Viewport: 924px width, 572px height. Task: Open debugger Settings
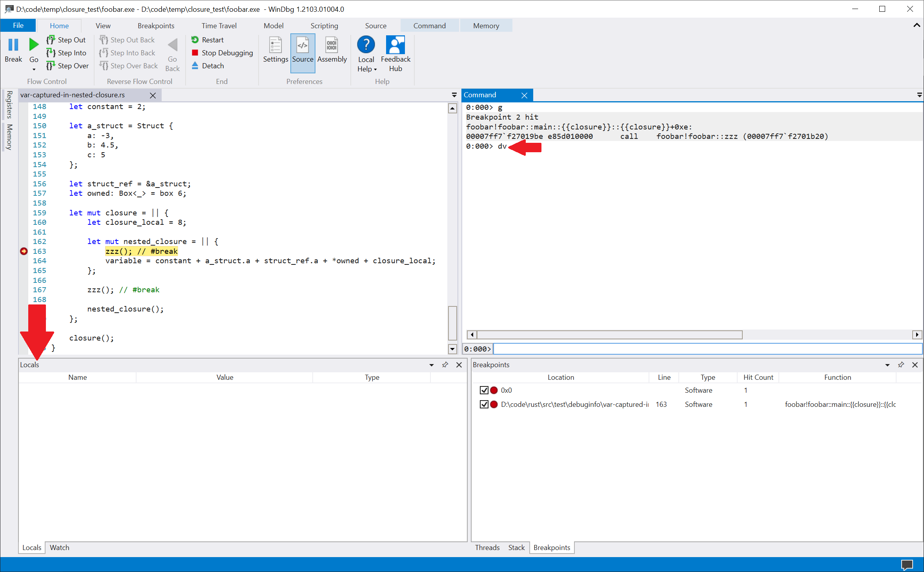pyautogui.click(x=275, y=49)
